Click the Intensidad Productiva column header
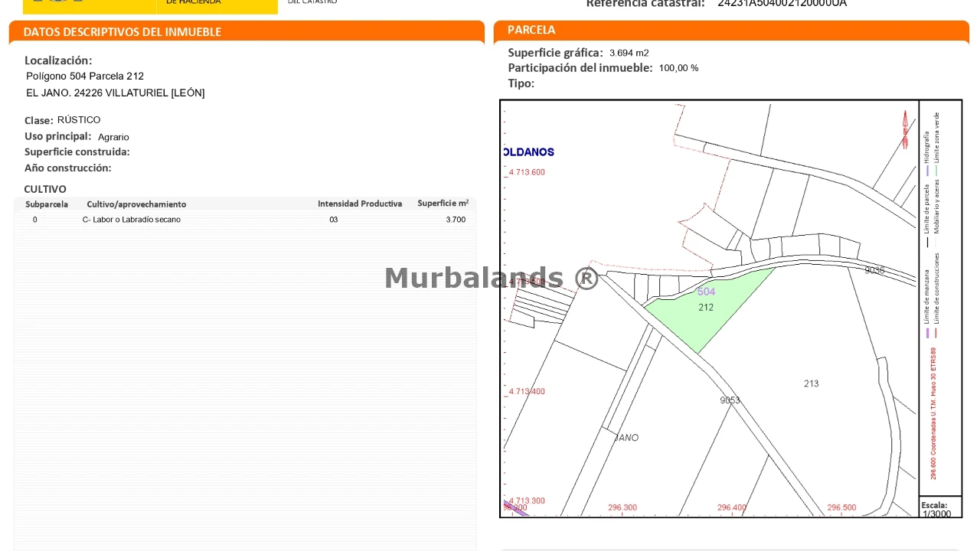The width and height of the screenshot is (980, 551). click(x=360, y=204)
